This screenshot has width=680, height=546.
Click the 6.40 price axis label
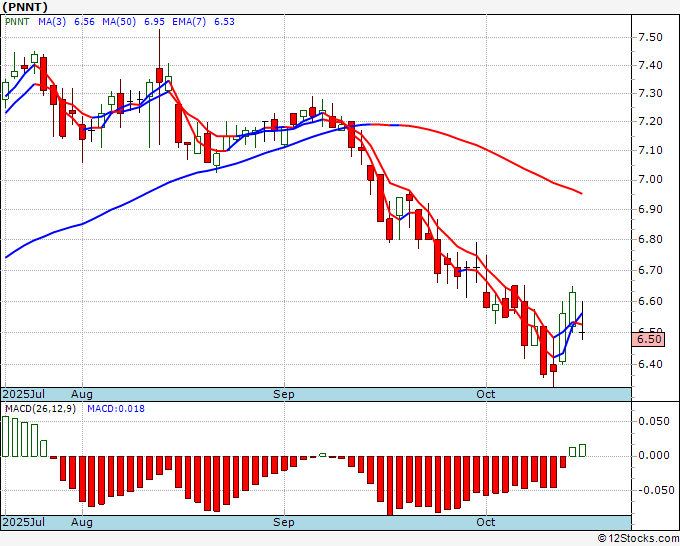(651, 364)
